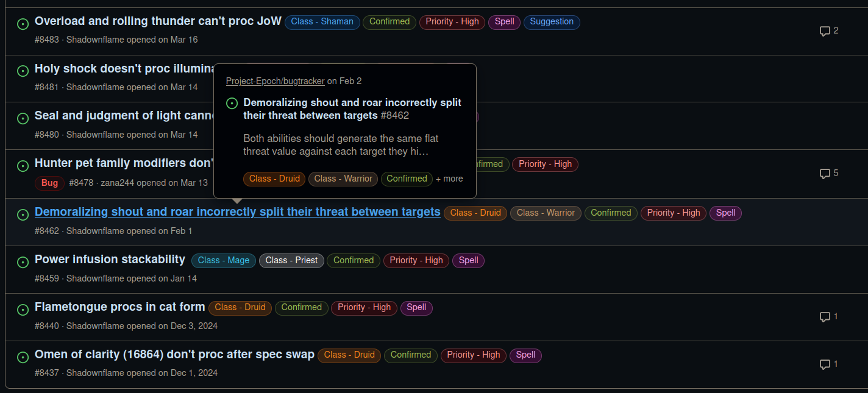Click open-issue icon beside Holy shock issue

23,71
